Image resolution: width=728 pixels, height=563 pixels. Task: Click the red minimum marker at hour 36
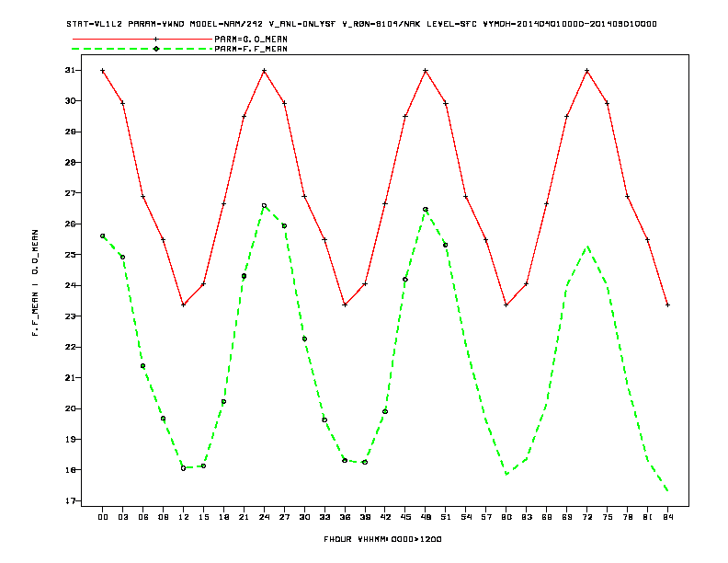click(345, 304)
